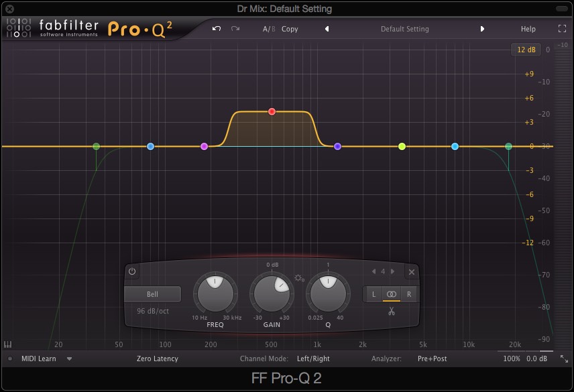
Task: Click the Q knob
Action: pyautogui.click(x=328, y=294)
